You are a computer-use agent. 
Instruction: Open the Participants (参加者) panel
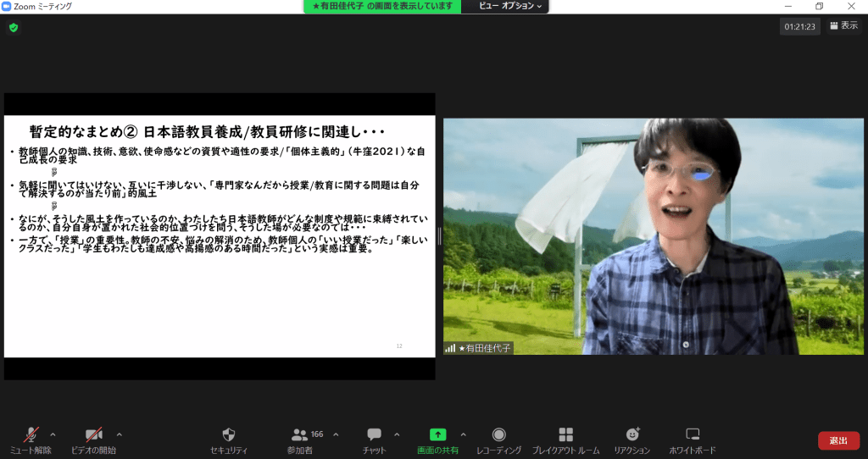tap(300, 435)
